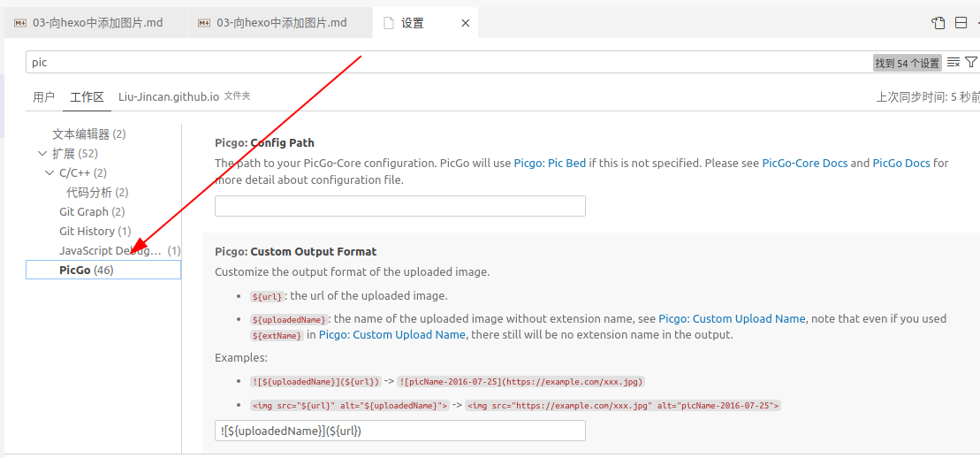
Task: Select PicGo (46) in settings tree
Action: tap(103, 270)
